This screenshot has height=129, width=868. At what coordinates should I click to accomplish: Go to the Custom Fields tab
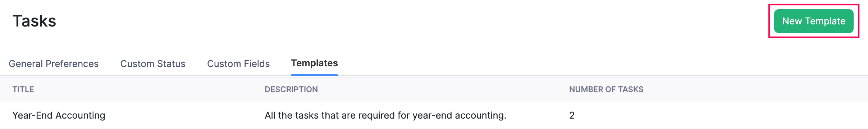pos(238,64)
